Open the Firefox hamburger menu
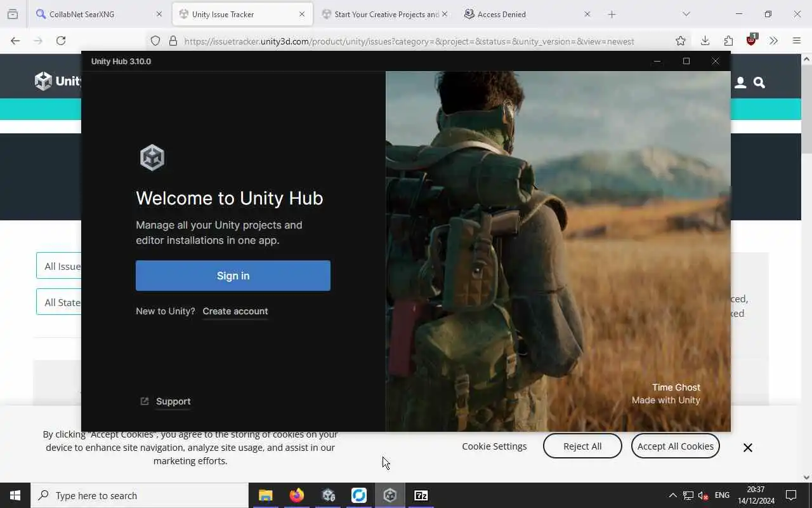Screen dimensions: 812x508 click(x=797, y=41)
